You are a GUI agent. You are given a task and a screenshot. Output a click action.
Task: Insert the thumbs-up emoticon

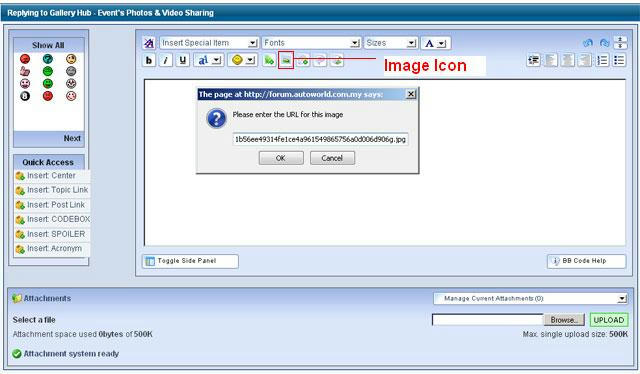[x=25, y=71]
